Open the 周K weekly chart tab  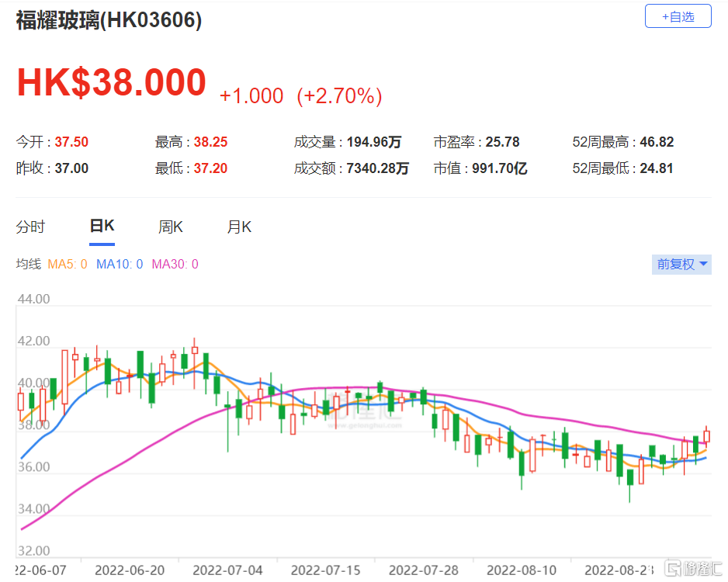point(171,227)
